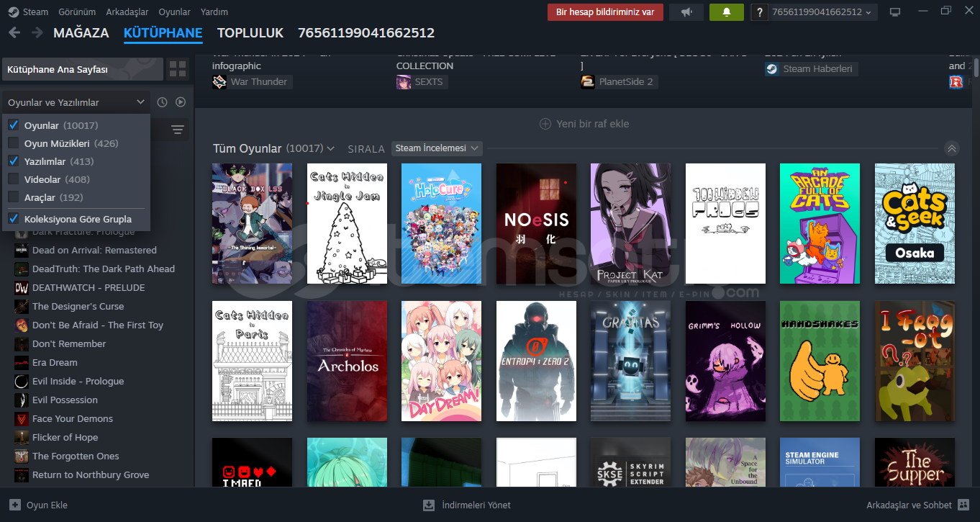Image resolution: width=980 pixels, height=522 pixels.
Task: Open the notifications bell
Action: pos(727,12)
